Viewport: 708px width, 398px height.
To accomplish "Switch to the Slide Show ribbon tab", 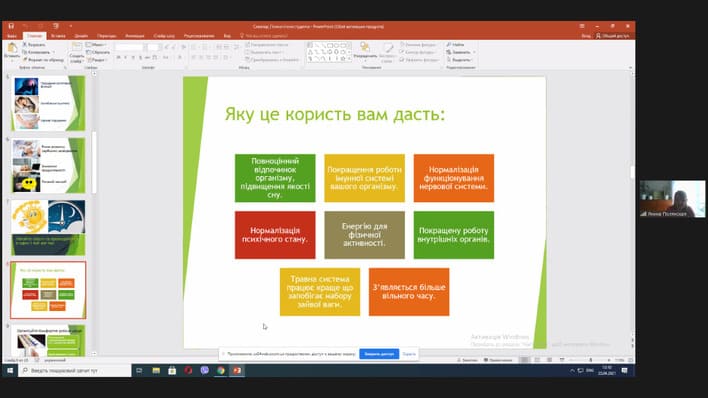I will (164, 36).
